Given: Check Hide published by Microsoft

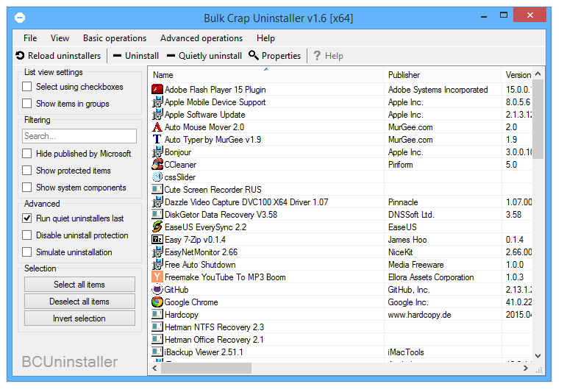Looking at the screenshot, I should tap(27, 154).
